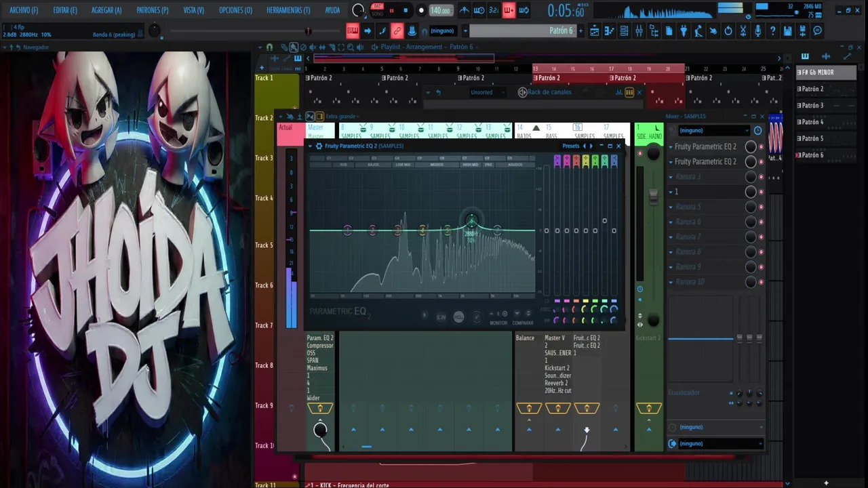This screenshot has height=488, width=868.
Task: Open the AYUDA menu
Action: [332, 10]
